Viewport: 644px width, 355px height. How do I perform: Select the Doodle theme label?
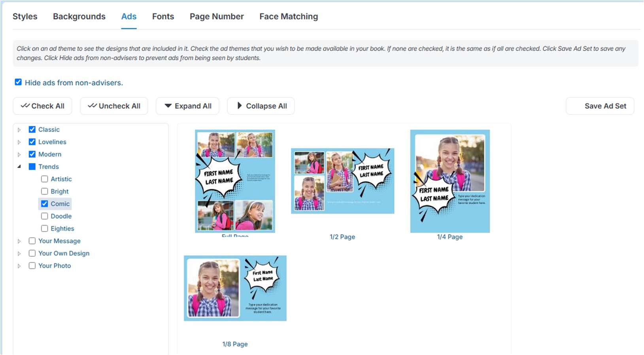(61, 216)
